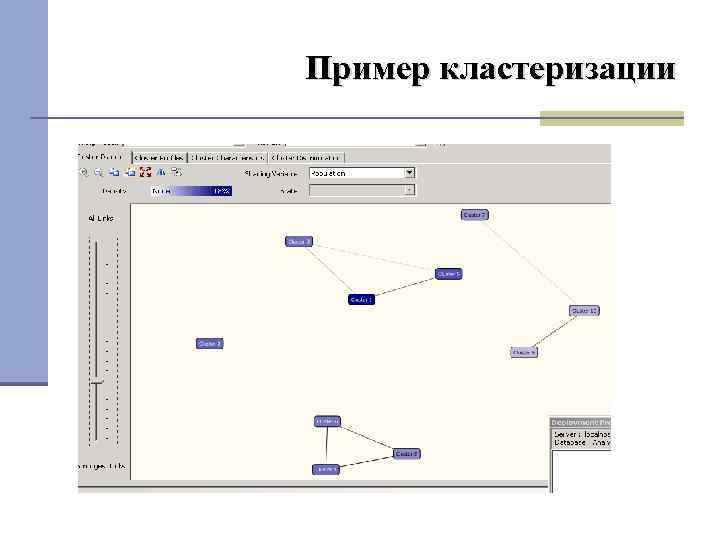Click the Improve Diagram Layout icon
The width and height of the screenshot is (720, 540).
tap(161, 172)
